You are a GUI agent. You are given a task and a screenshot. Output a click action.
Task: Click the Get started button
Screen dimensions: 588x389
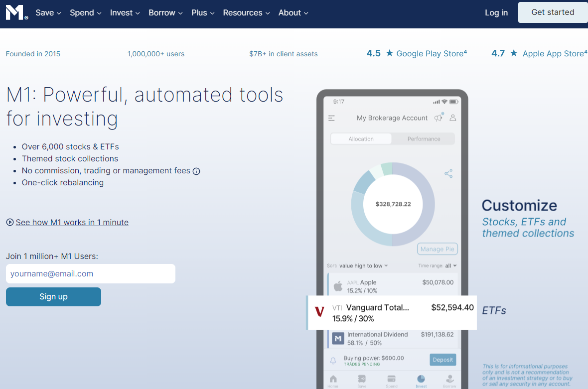click(553, 12)
